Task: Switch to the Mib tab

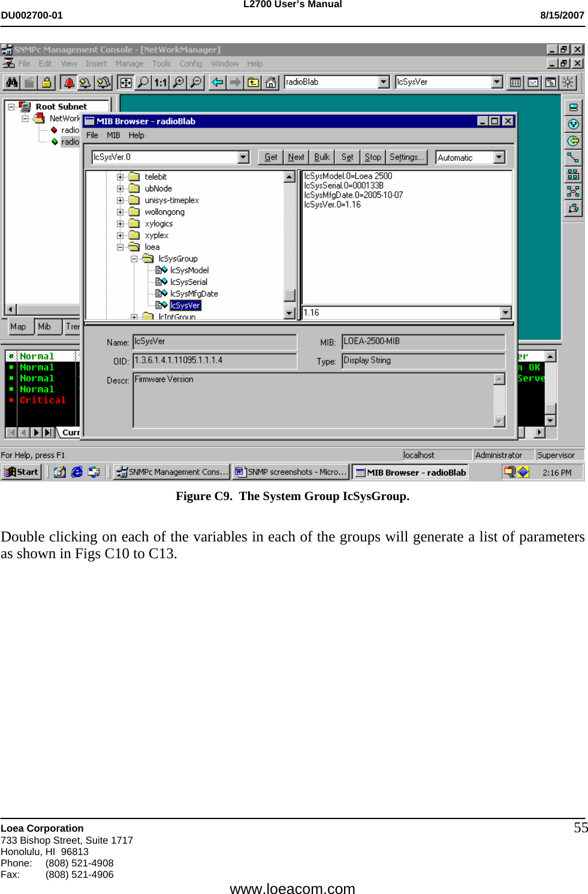Action: 45,327
